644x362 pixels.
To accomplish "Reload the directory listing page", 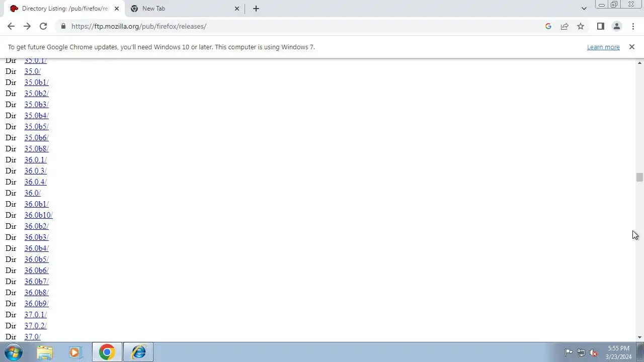I will [43, 26].
